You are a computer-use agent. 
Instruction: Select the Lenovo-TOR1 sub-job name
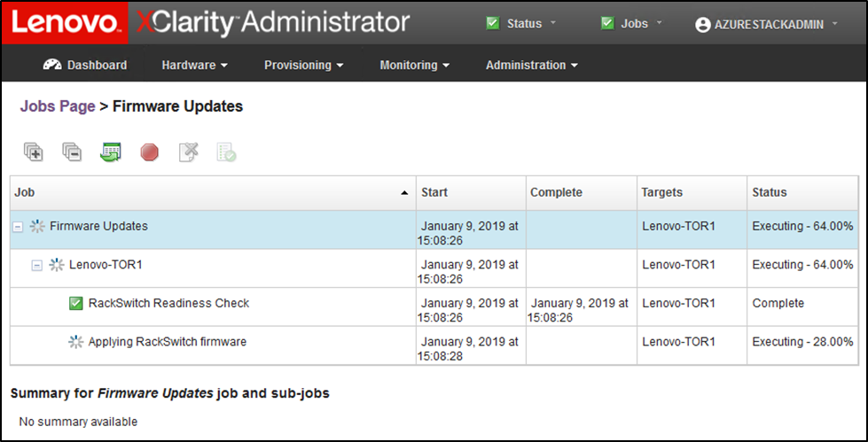tap(106, 265)
